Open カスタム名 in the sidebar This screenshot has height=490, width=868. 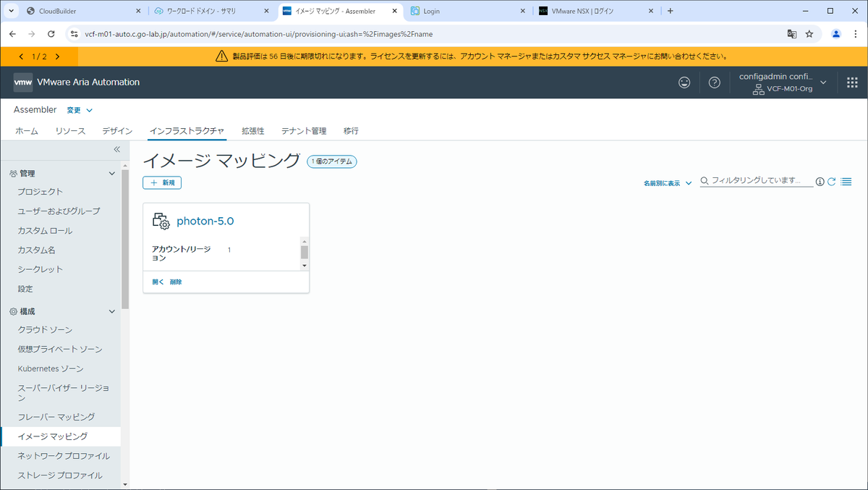36,250
